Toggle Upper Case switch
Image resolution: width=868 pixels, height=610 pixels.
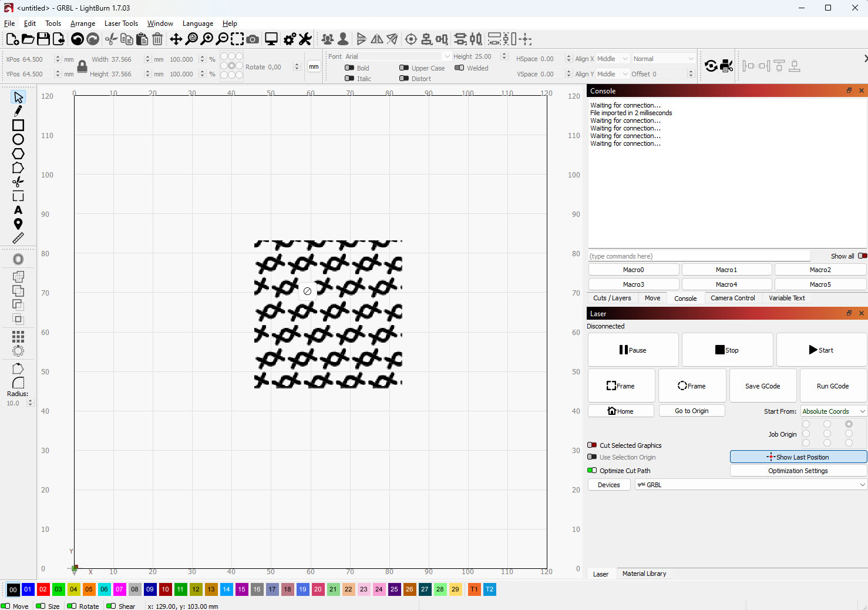coord(404,68)
